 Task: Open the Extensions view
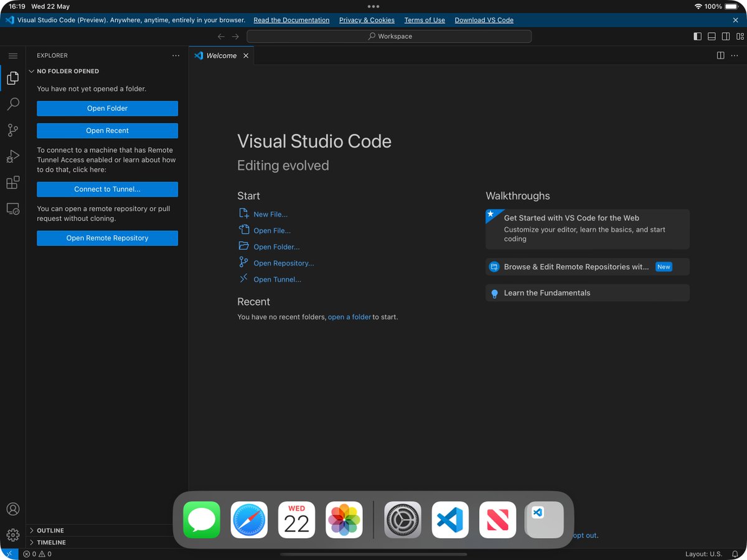pyautogui.click(x=12, y=182)
